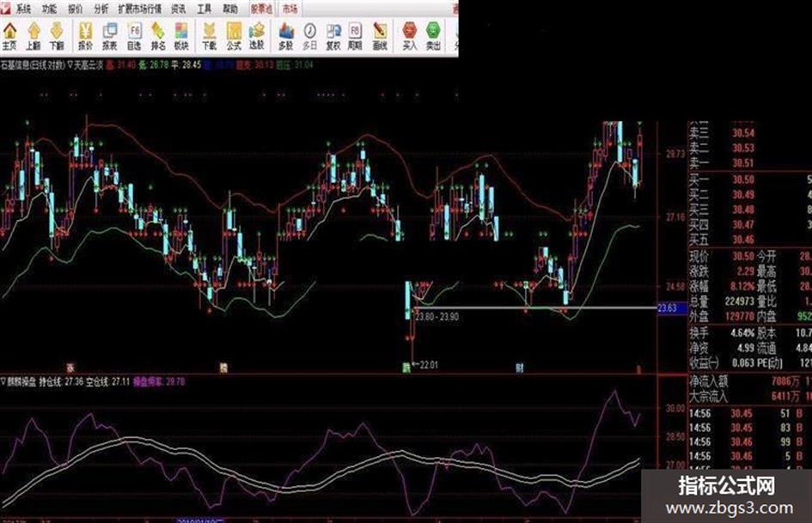Click the 多日 multi-day clock icon
Viewport: 812px width, 523px height.
309,36
